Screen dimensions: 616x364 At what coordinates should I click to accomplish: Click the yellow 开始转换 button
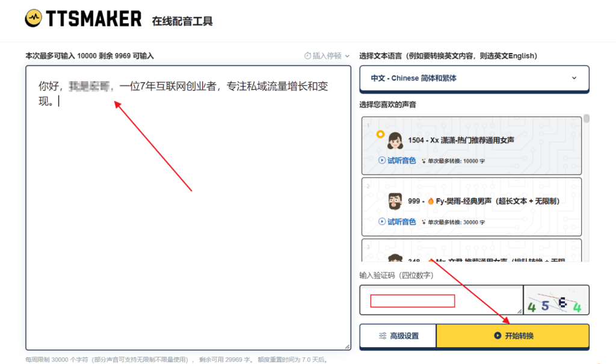click(x=513, y=336)
